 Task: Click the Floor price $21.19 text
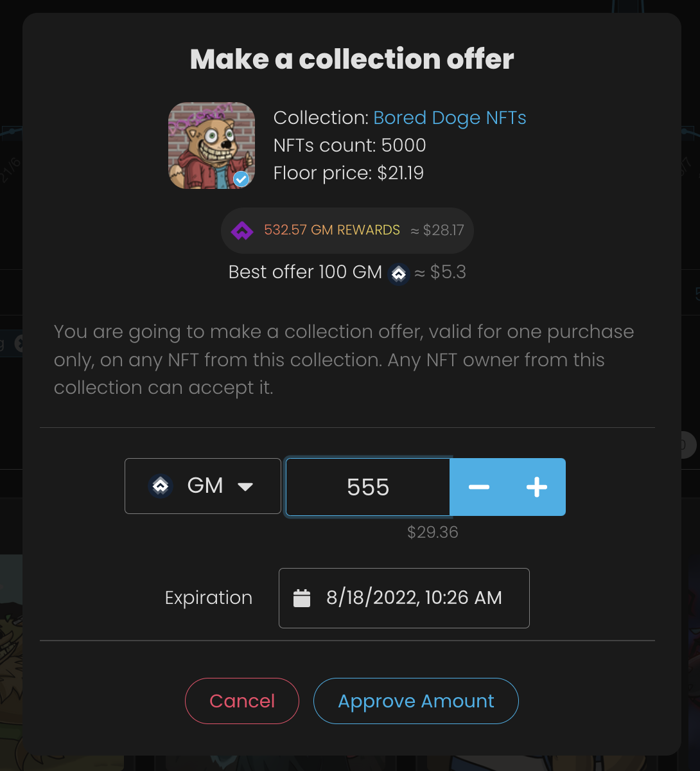(349, 173)
